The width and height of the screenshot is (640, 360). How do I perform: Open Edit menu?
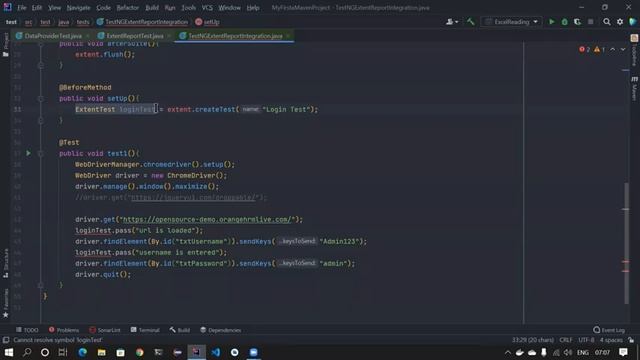(37, 7)
